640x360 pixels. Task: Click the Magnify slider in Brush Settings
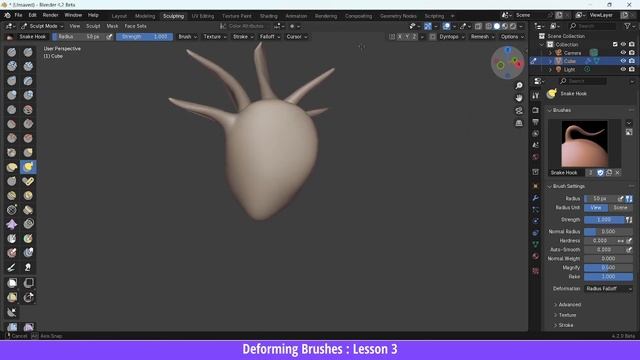(x=608, y=268)
